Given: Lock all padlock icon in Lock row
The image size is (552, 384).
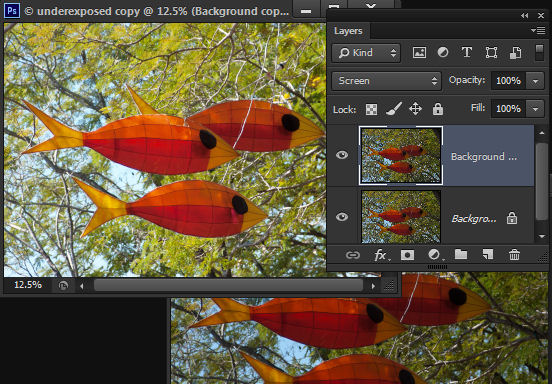Looking at the screenshot, I should click(x=438, y=109).
